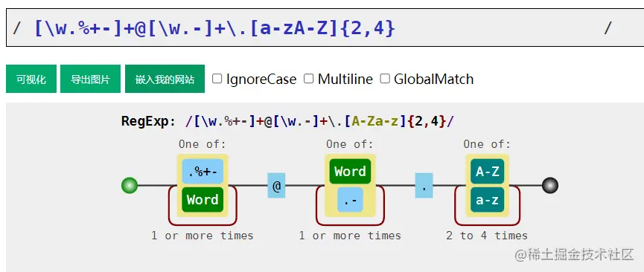The image size is (644, 272).
Task: Enable the Multiline checkbox
Action: [308, 78]
